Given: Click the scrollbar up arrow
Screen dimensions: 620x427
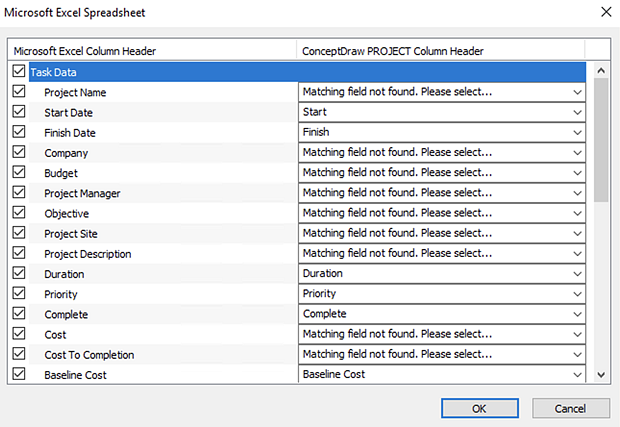Looking at the screenshot, I should [x=601, y=71].
